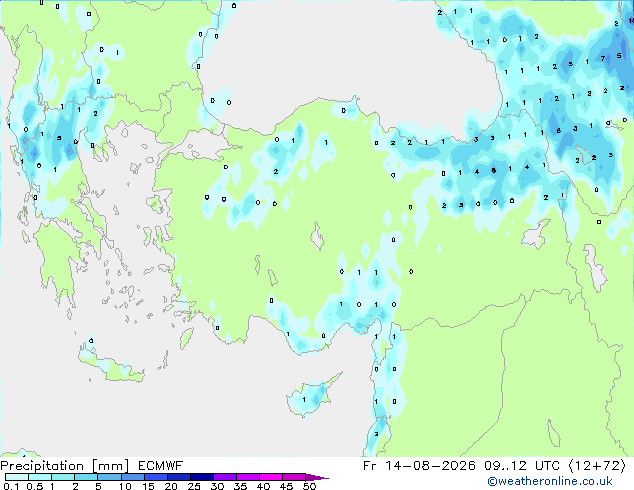
Task: Click the date text "Fr 14-08-2026"
Action: click(x=419, y=466)
